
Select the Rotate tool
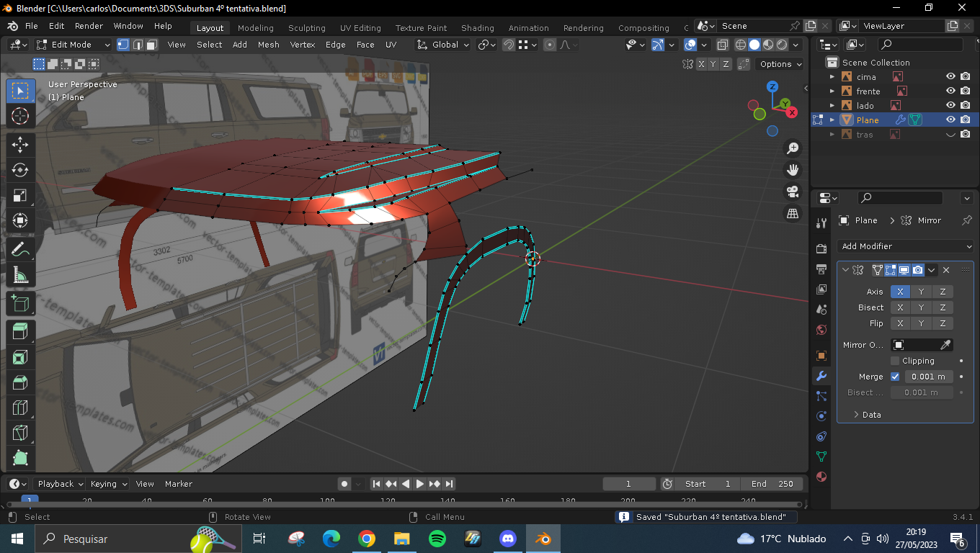(x=20, y=170)
